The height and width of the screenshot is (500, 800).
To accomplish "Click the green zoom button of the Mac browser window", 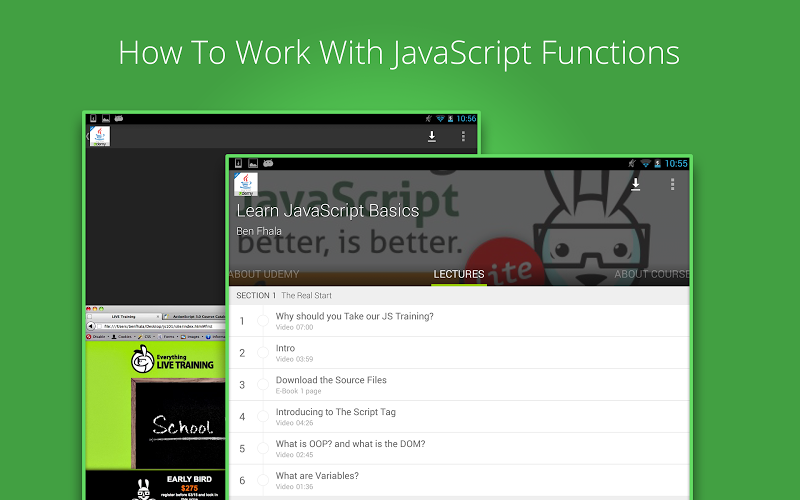I will [x=101, y=309].
